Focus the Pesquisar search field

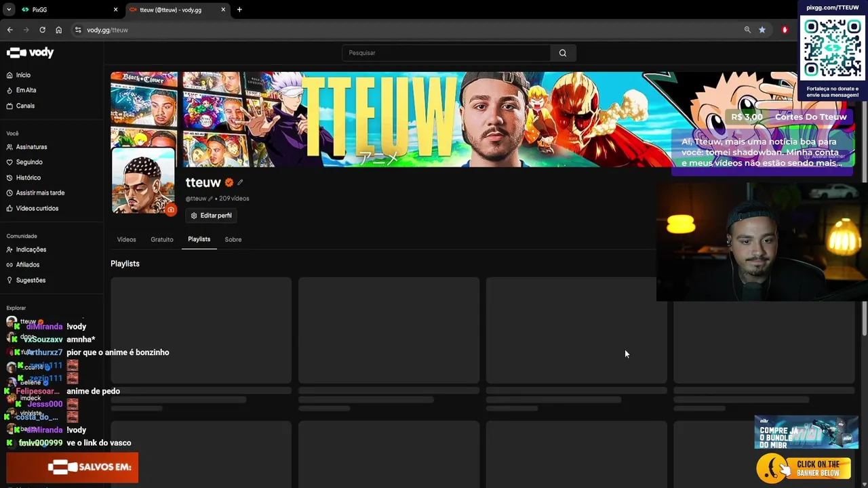point(446,53)
